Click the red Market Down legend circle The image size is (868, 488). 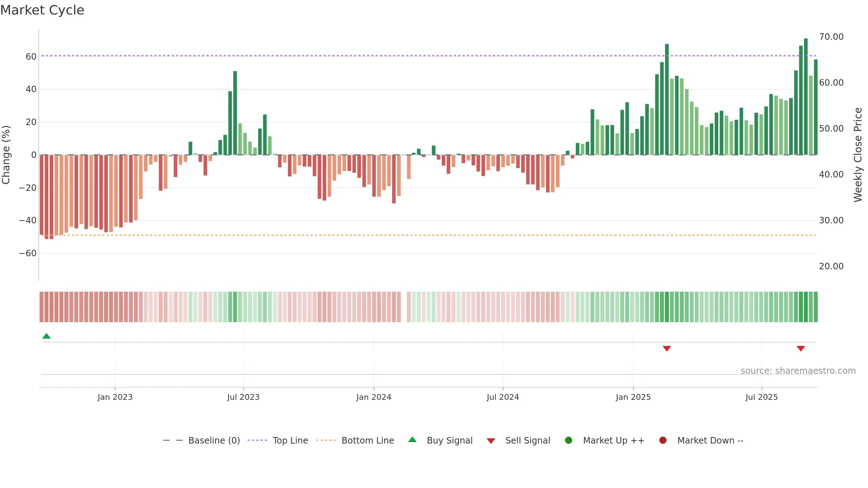[x=663, y=440]
